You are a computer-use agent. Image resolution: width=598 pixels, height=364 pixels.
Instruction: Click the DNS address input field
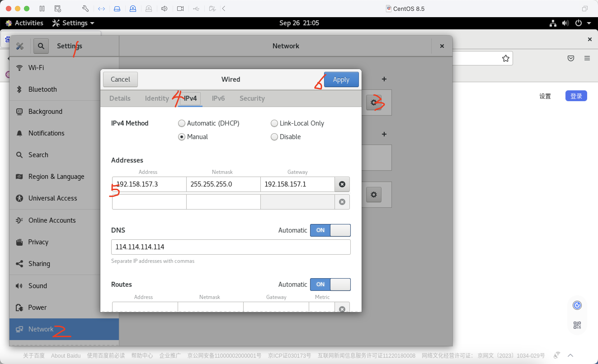[x=231, y=247]
